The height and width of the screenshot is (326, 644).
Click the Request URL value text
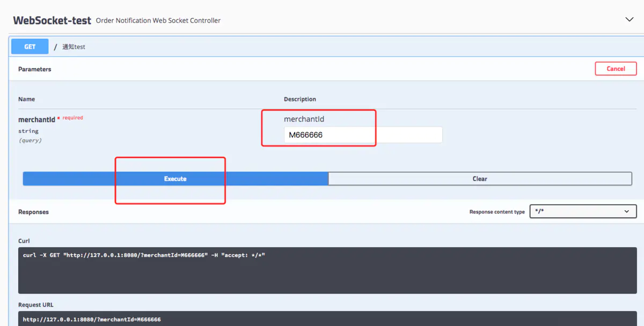92,320
